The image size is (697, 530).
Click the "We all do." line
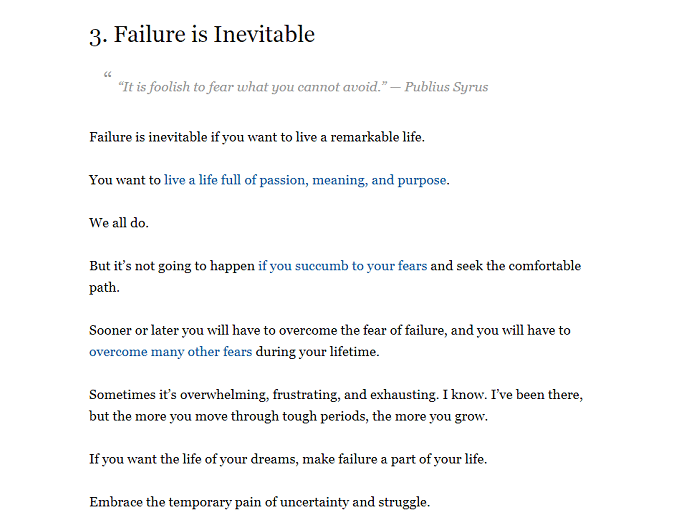point(118,223)
